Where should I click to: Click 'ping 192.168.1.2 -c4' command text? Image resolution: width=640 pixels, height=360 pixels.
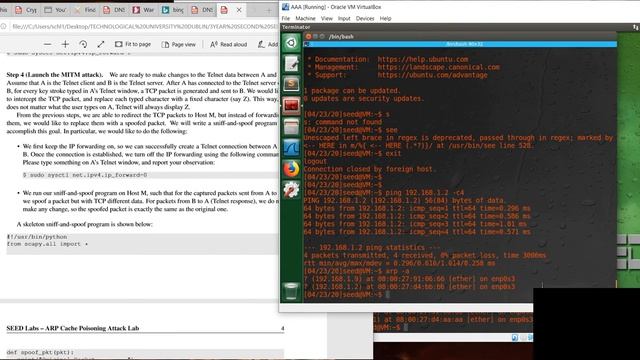point(424,193)
